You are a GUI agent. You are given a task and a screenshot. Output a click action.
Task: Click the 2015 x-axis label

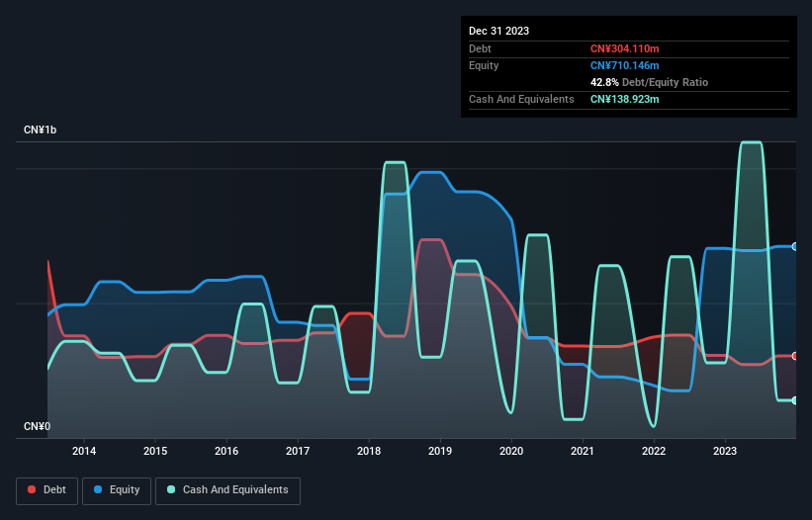(x=155, y=451)
